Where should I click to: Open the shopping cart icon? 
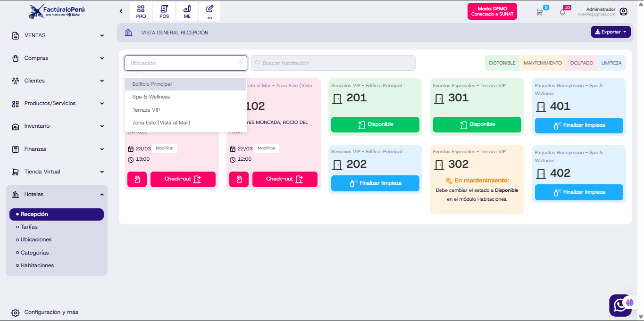click(539, 12)
